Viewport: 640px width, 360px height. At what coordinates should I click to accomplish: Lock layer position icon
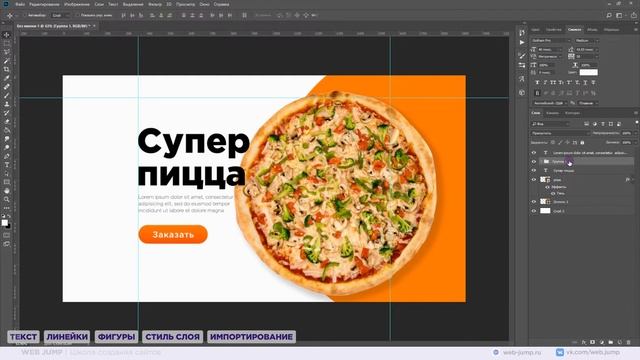[567, 142]
